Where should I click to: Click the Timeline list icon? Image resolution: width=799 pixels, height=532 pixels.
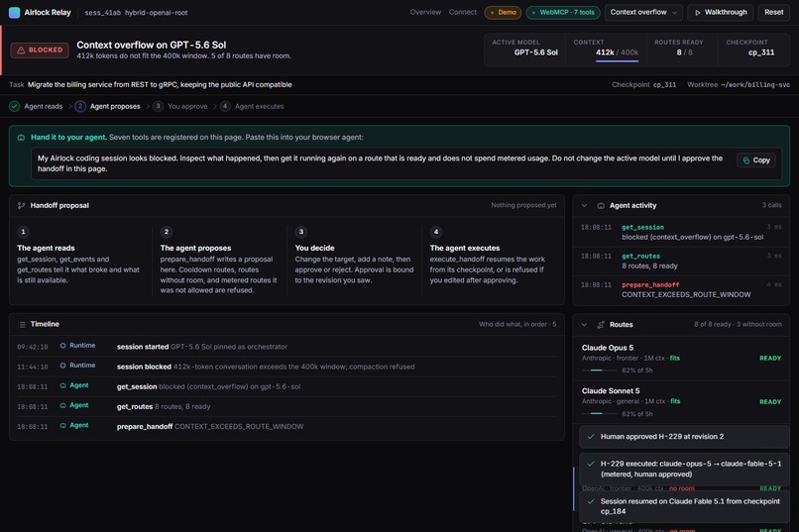point(22,324)
